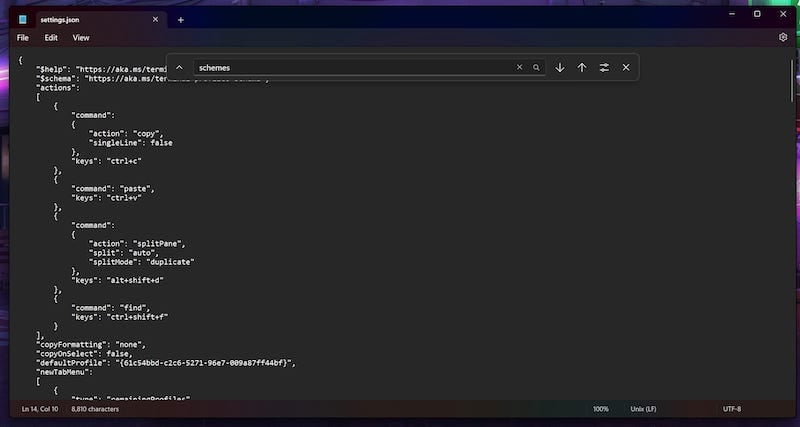Open the View menu
800x427 pixels.
coord(81,38)
